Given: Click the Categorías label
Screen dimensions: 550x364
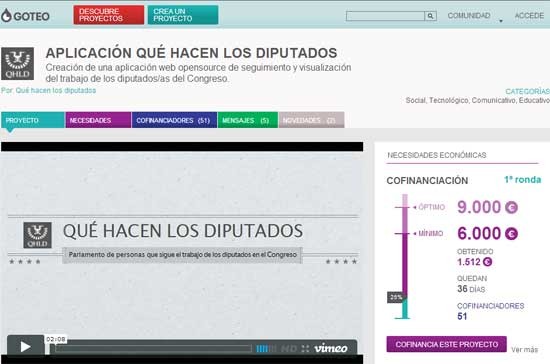Looking at the screenshot, I should (528, 91).
